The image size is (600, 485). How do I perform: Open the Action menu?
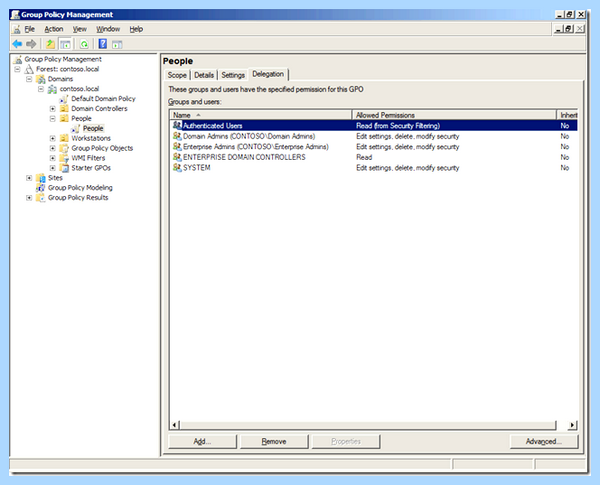[54, 29]
